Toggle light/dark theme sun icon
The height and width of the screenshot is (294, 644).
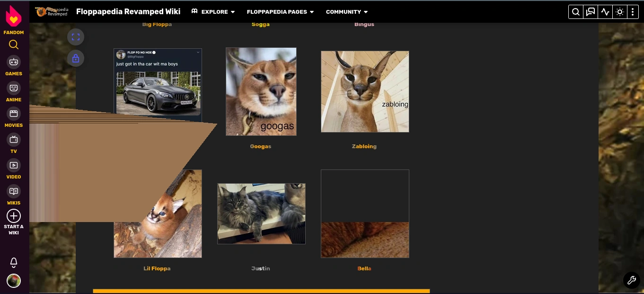620,12
